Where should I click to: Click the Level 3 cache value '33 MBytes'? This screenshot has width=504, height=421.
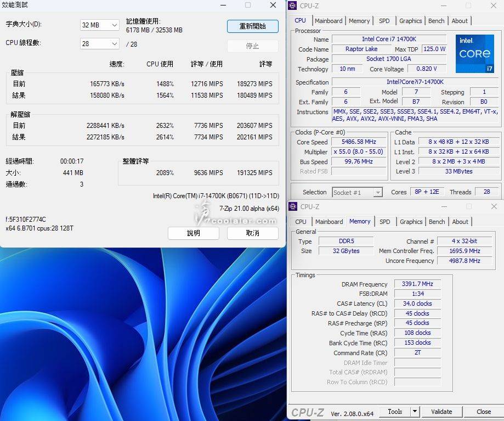click(458, 171)
